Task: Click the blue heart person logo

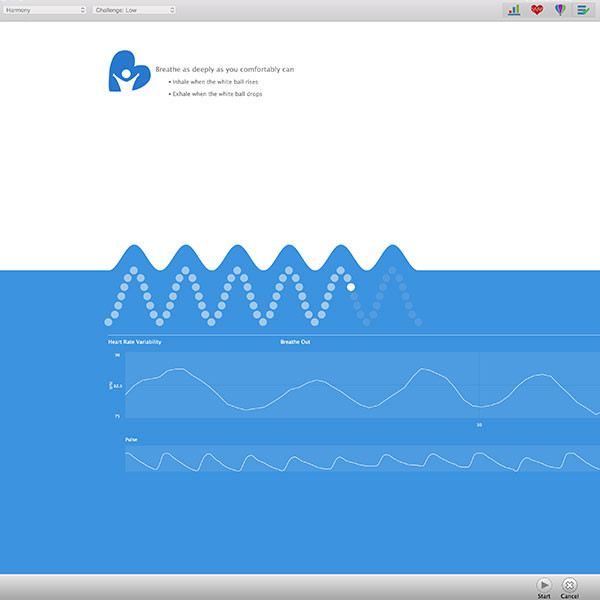Action: pyautogui.click(x=129, y=72)
